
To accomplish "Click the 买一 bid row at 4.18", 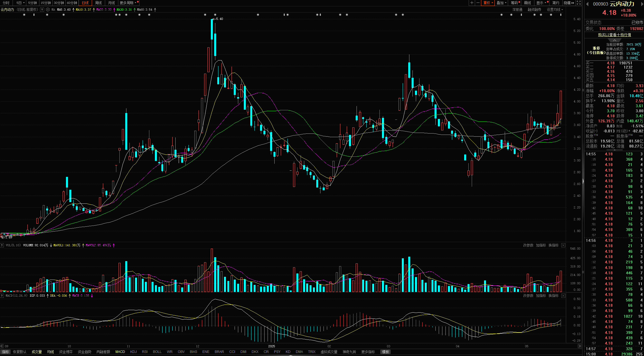I will click(x=614, y=63).
